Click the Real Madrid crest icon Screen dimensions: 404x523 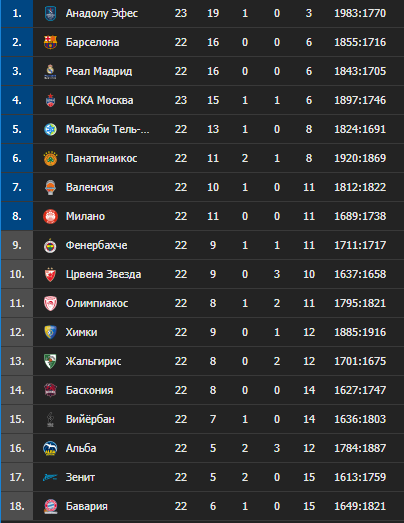50,71
